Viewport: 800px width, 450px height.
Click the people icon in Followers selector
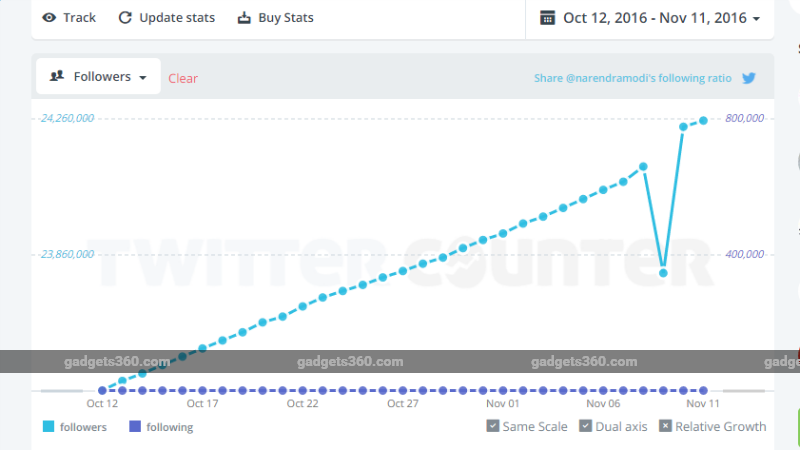coord(57,76)
